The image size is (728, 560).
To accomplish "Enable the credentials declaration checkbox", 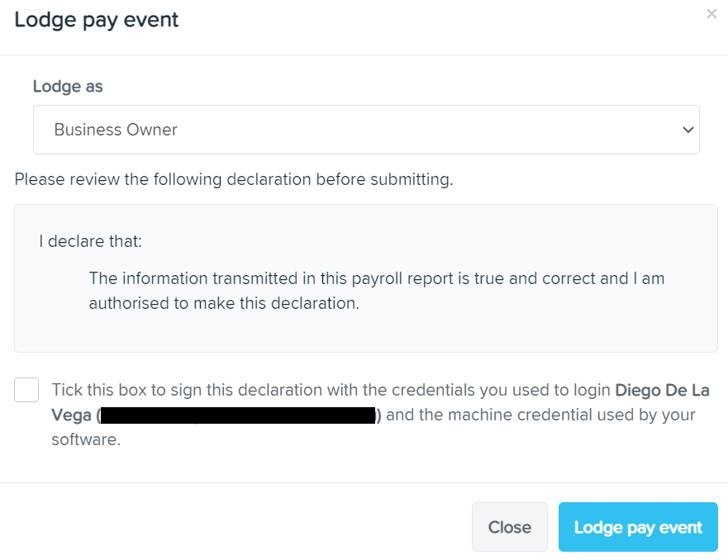I will [26, 389].
